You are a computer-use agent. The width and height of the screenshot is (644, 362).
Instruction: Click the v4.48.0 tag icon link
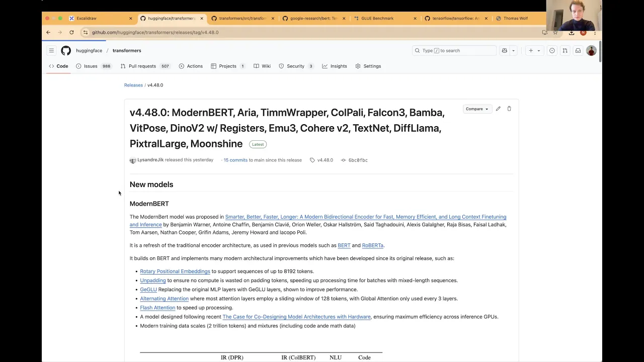click(321, 160)
